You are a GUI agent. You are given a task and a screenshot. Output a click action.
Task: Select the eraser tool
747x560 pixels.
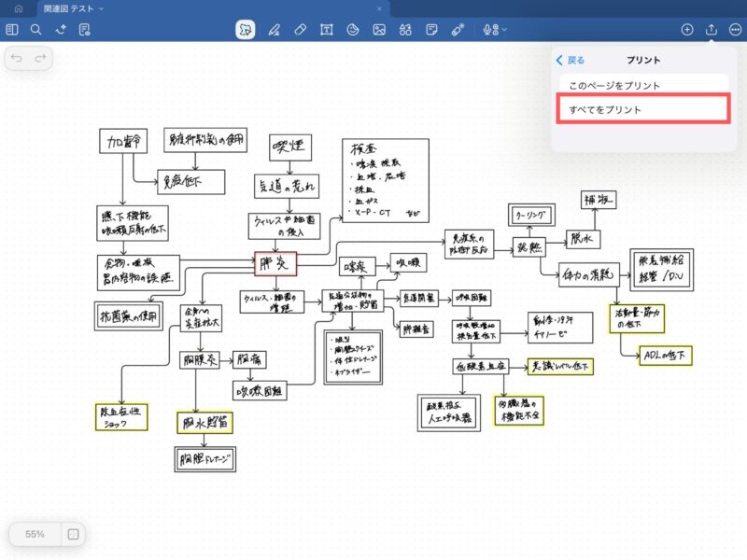(x=300, y=30)
